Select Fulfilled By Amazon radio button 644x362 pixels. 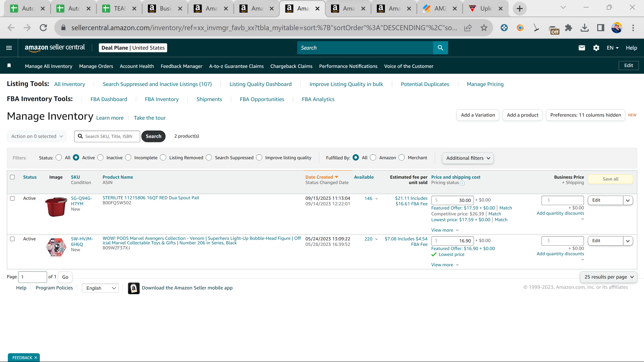tap(373, 158)
